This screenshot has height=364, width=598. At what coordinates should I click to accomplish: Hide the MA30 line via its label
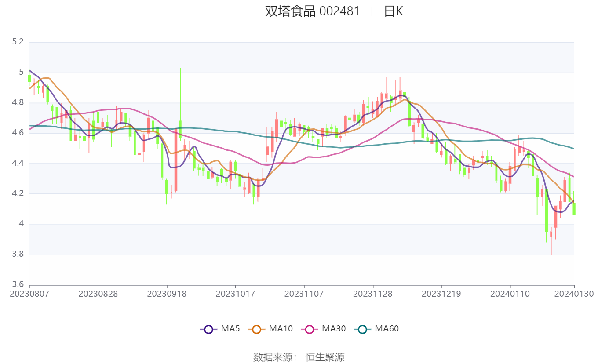pos(334,328)
